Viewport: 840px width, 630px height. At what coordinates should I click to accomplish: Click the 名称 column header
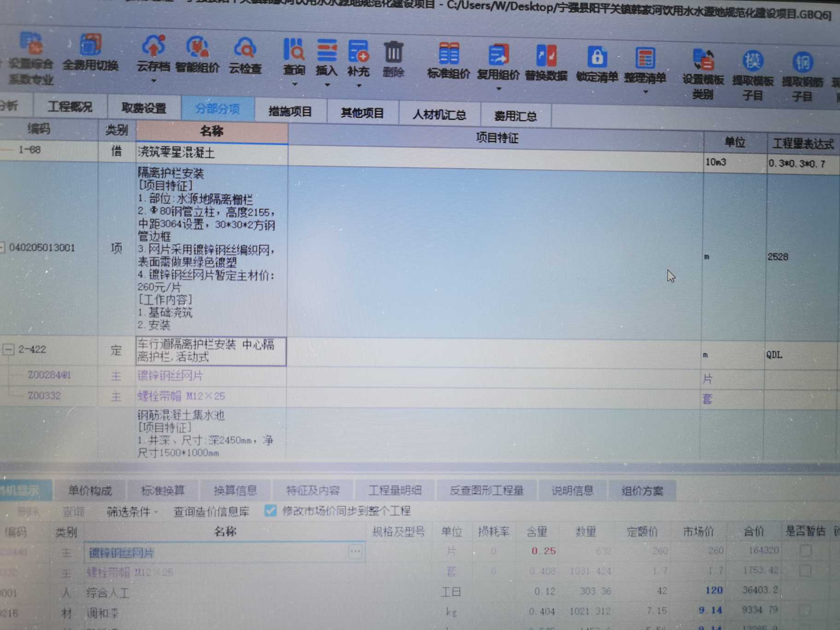tap(211, 132)
